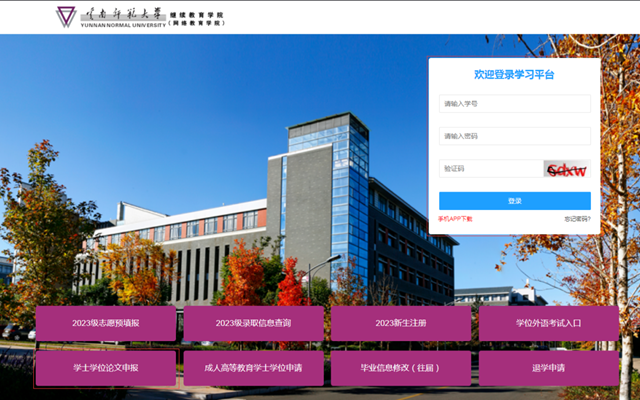Click the 忘记密码? link

click(x=578, y=219)
